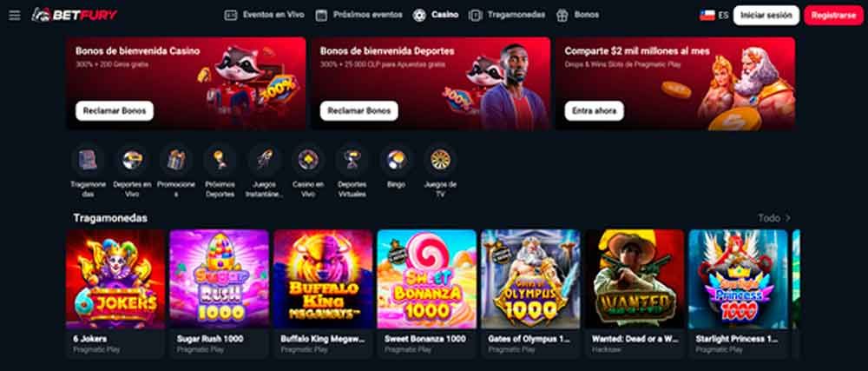Open the Sweet Bonanza 1000 game thumbnail
The width and height of the screenshot is (868, 371).
[426, 279]
